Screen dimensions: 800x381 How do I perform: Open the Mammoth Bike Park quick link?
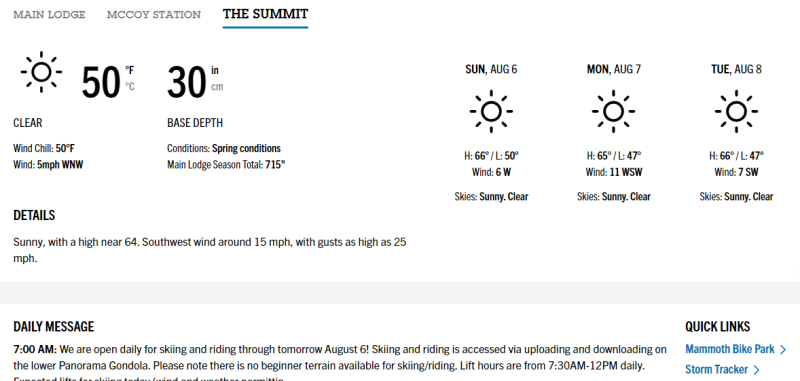(730, 349)
